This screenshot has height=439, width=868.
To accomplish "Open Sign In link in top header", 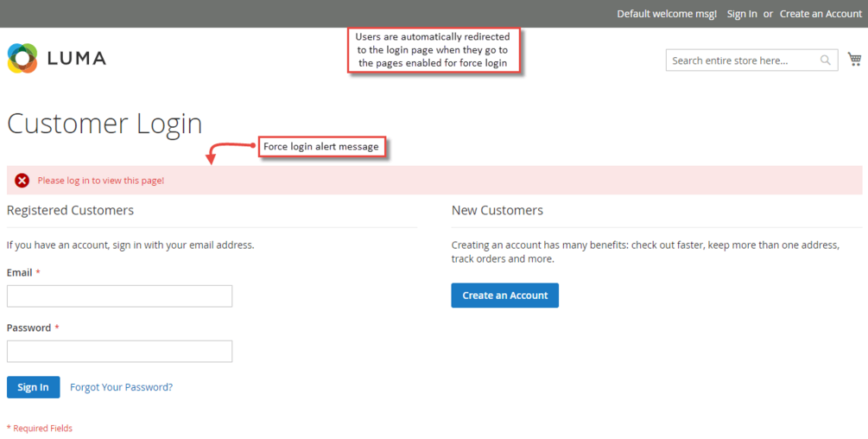I will point(742,14).
